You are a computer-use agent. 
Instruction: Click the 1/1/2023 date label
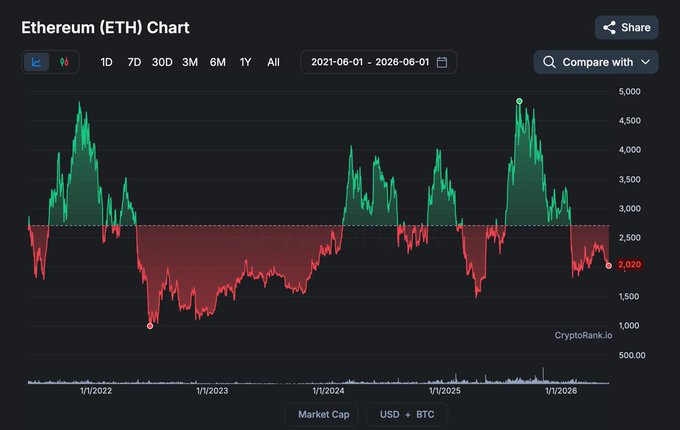212,391
